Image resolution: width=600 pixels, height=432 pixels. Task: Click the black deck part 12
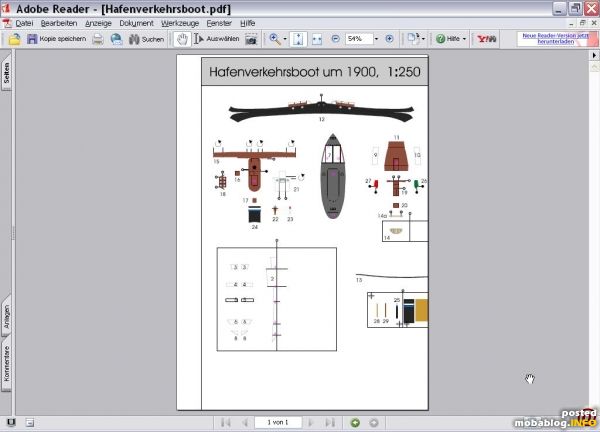point(321,110)
